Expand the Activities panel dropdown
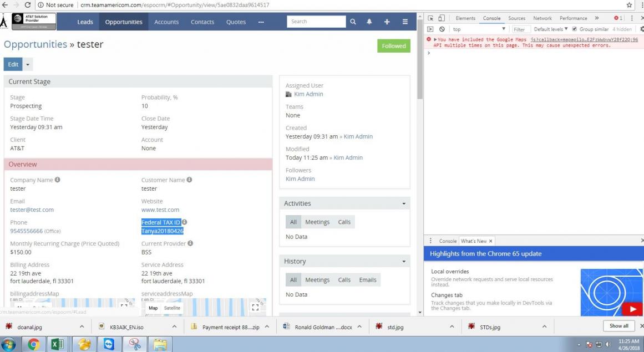This screenshot has height=352, width=644. pyautogui.click(x=404, y=203)
